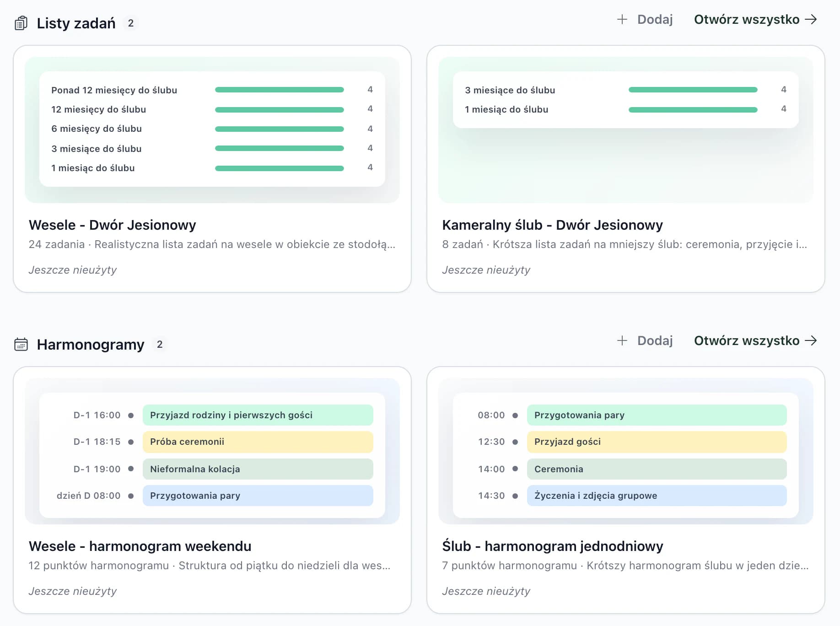Image resolution: width=840 pixels, height=626 pixels.
Task: Open Wesele - harmonogram weekendu title
Action: 140,546
